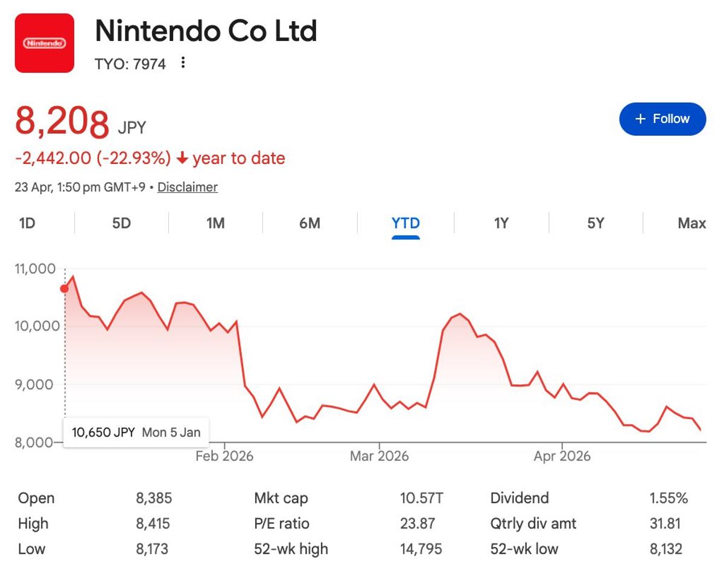This screenshot has width=724, height=588.
Task: Click the plus icon inside Follow button
Action: 640,119
